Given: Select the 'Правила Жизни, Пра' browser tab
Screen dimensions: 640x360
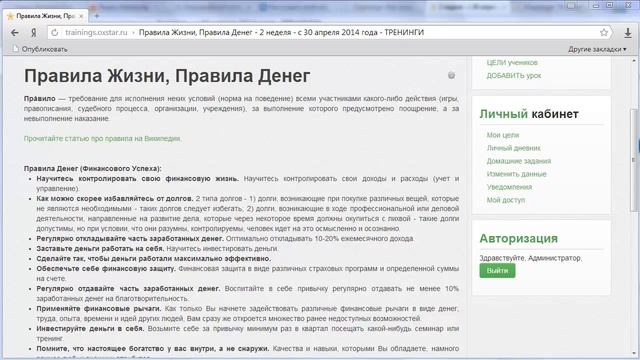Looking at the screenshot, I should click(x=45, y=16).
